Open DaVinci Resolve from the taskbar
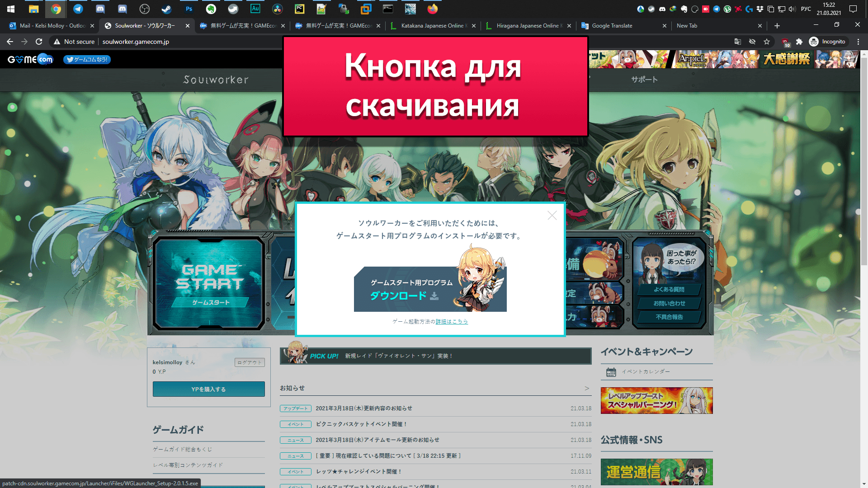 tap(277, 9)
